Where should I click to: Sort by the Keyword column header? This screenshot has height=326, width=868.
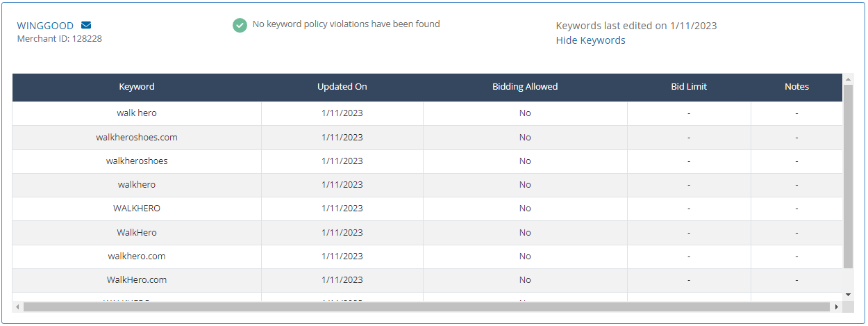(137, 87)
